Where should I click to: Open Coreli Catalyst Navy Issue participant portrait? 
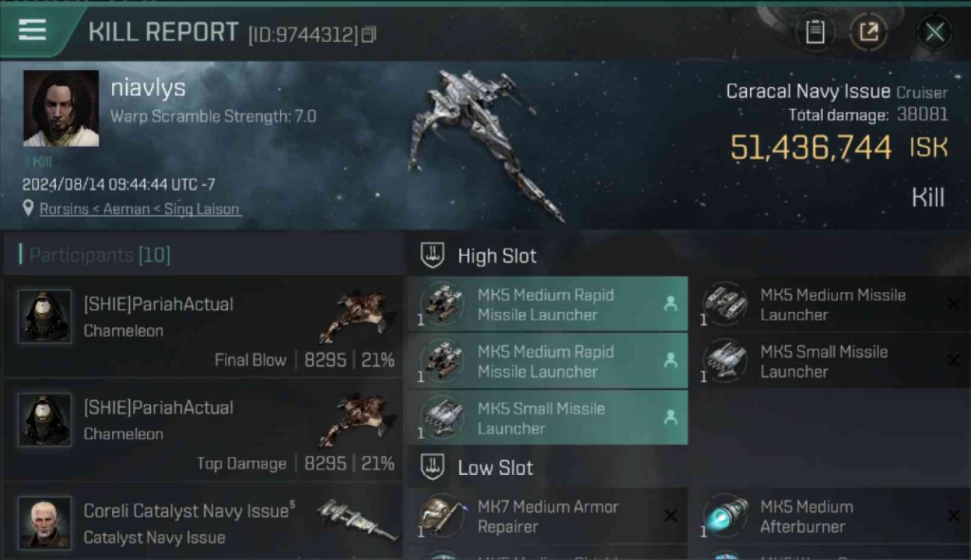tap(45, 523)
